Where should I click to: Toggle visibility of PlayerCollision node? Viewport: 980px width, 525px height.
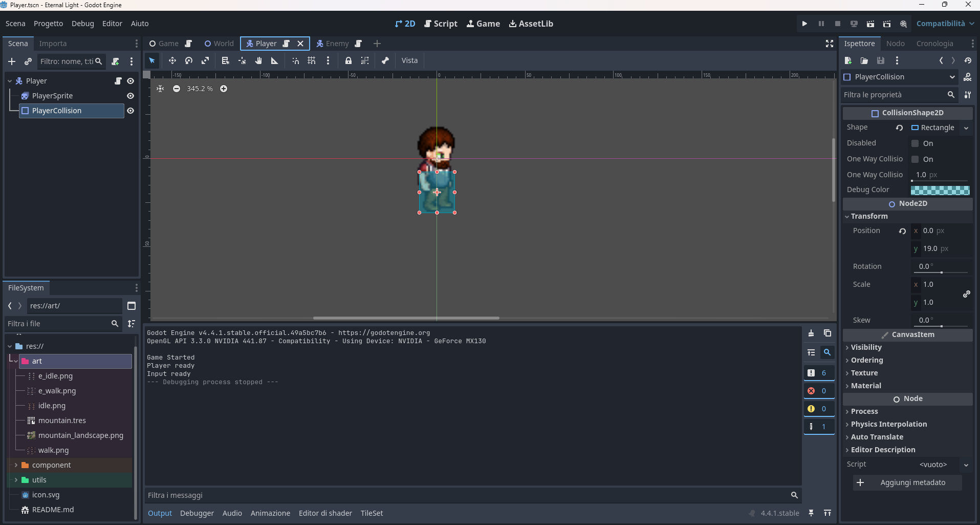[x=130, y=111]
